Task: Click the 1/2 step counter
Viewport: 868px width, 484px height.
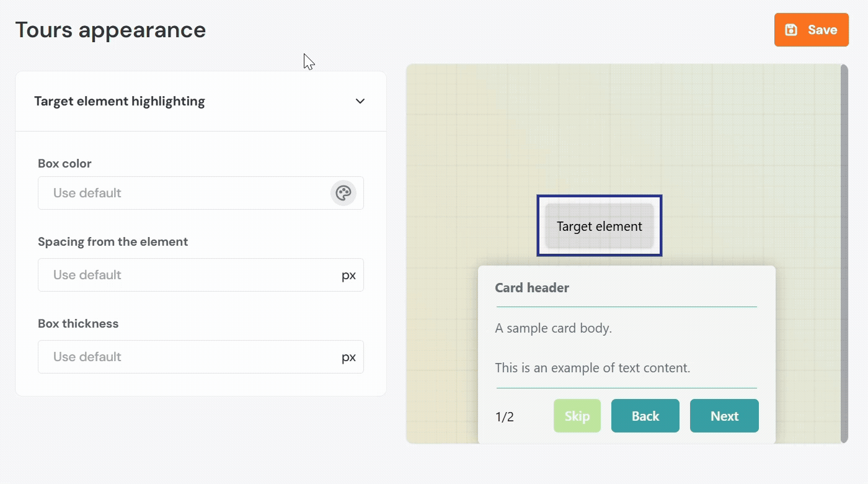Action: 505,416
